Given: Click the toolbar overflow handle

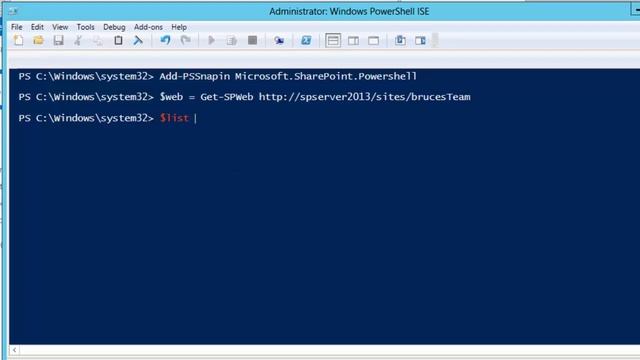Looking at the screenshot, I should (435, 40).
